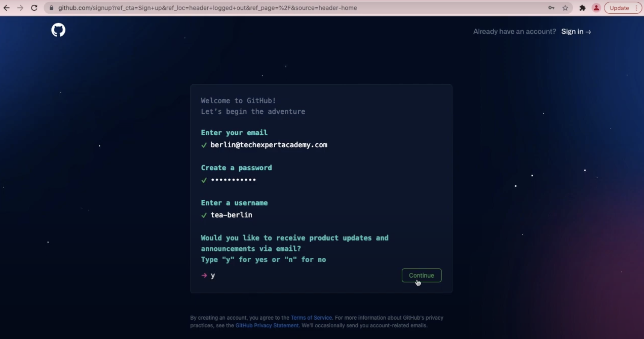Image resolution: width=644 pixels, height=339 pixels.
Task: Click the entered email berlin@techexpertacademy.com
Action: point(269,145)
